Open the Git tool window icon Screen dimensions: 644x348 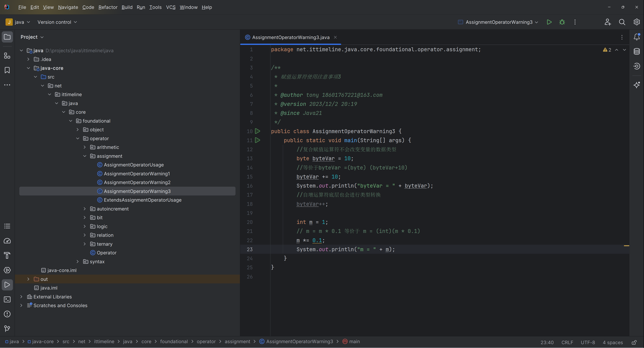point(7,329)
